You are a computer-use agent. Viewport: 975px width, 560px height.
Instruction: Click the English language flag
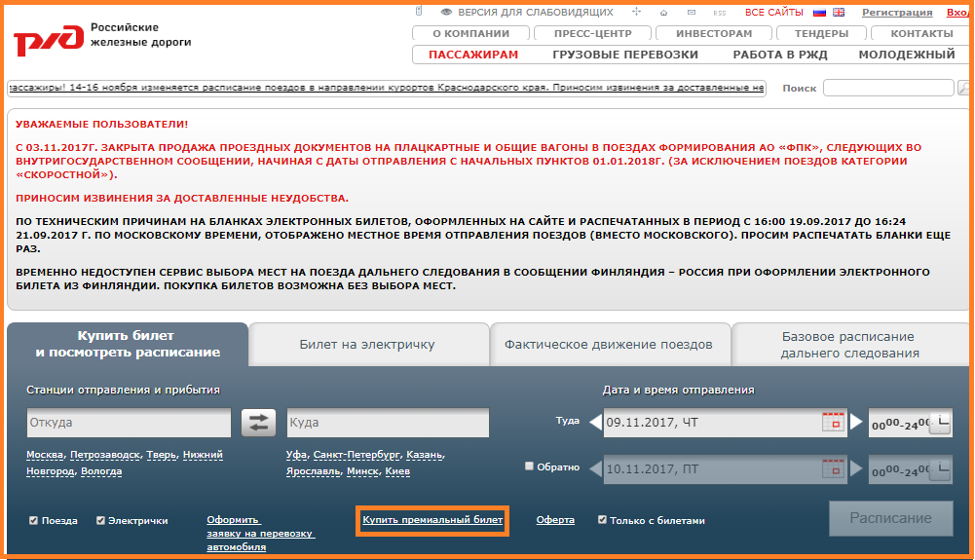(839, 13)
